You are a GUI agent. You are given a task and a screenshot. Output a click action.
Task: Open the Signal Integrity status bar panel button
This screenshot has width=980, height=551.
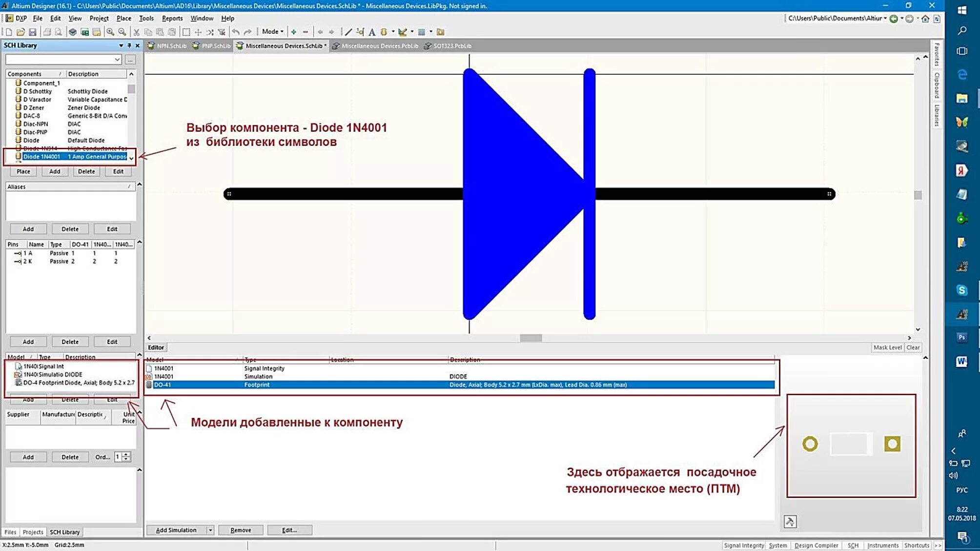pos(744,546)
